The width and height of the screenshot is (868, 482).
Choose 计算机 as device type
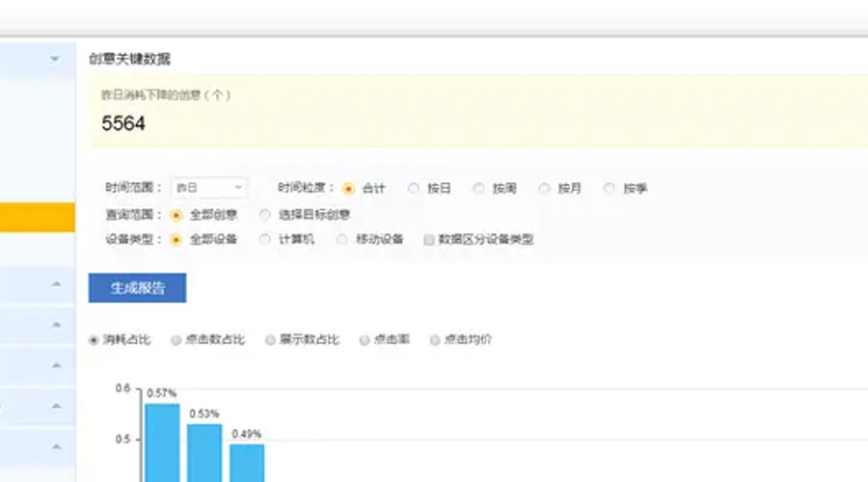pos(265,239)
